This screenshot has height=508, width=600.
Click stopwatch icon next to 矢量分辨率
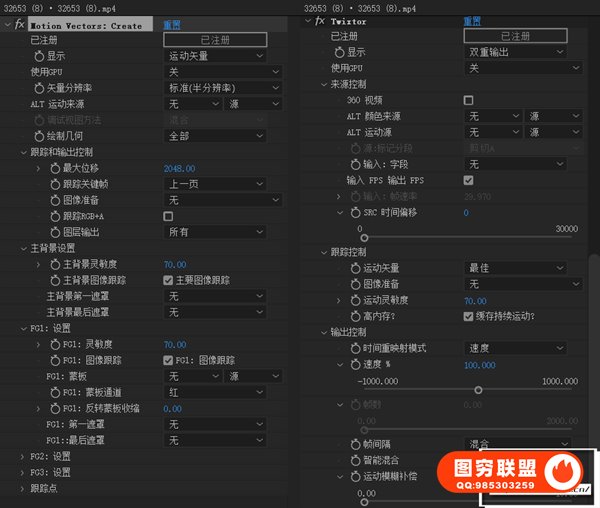pyautogui.click(x=40, y=88)
